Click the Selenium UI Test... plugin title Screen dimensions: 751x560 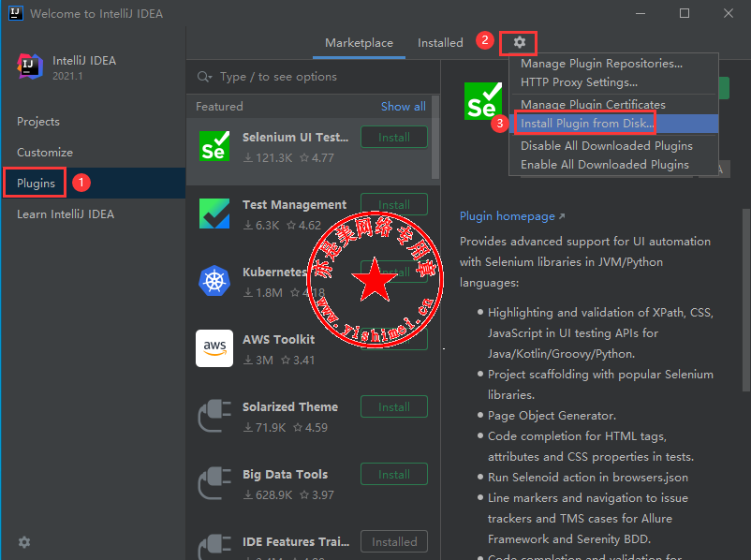296,137
